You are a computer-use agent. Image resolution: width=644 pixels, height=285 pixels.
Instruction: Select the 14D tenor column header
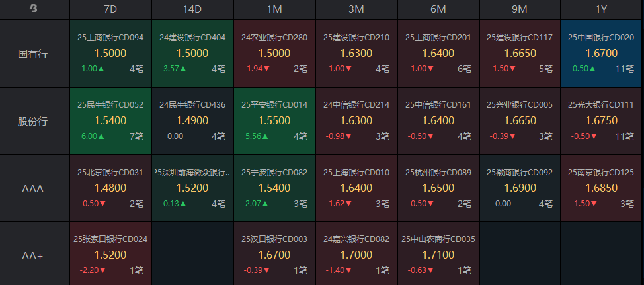click(192, 9)
